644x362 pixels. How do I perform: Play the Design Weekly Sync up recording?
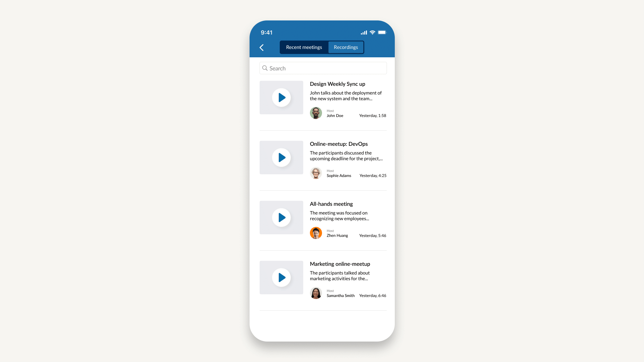(x=281, y=97)
